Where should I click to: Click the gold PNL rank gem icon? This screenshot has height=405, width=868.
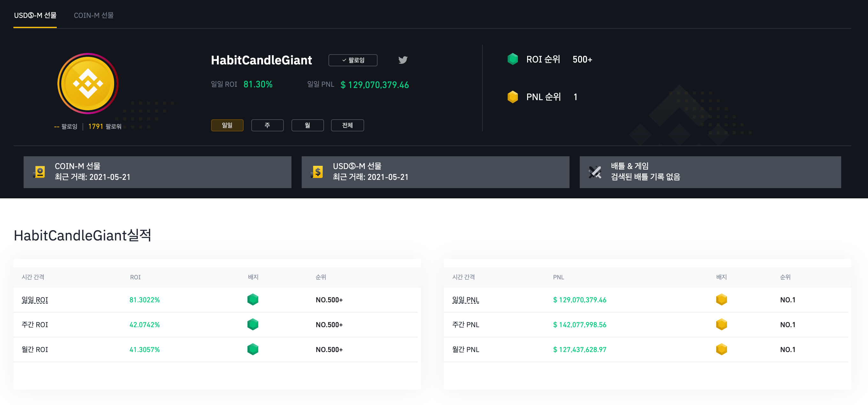click(x=512, y=97)
